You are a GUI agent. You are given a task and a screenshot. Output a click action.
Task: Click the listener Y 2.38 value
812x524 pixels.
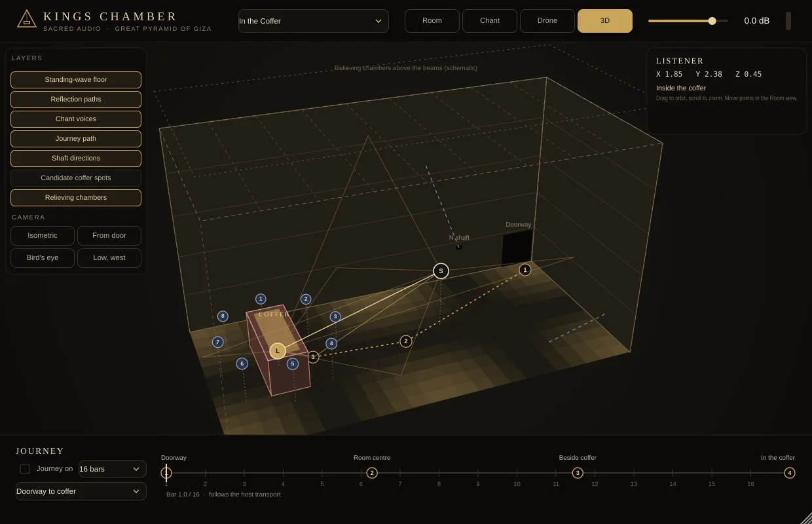coord(709,75)
